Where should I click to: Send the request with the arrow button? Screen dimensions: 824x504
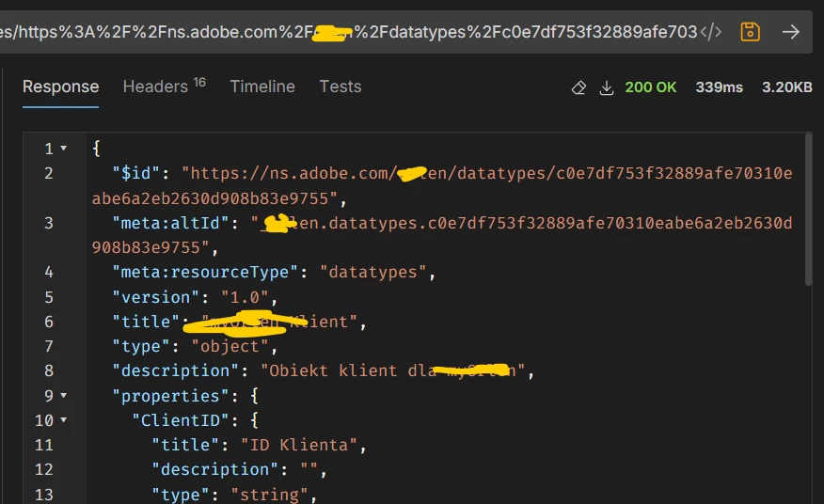point(791,32)
